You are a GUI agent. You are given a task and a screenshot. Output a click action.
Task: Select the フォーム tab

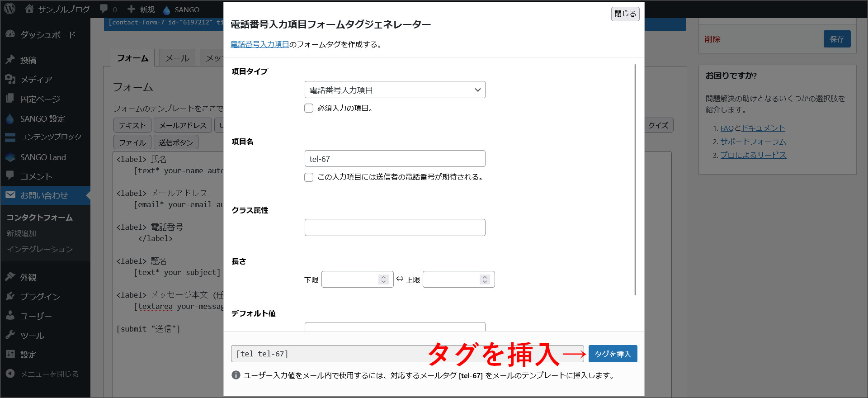(x=132, y=58)
